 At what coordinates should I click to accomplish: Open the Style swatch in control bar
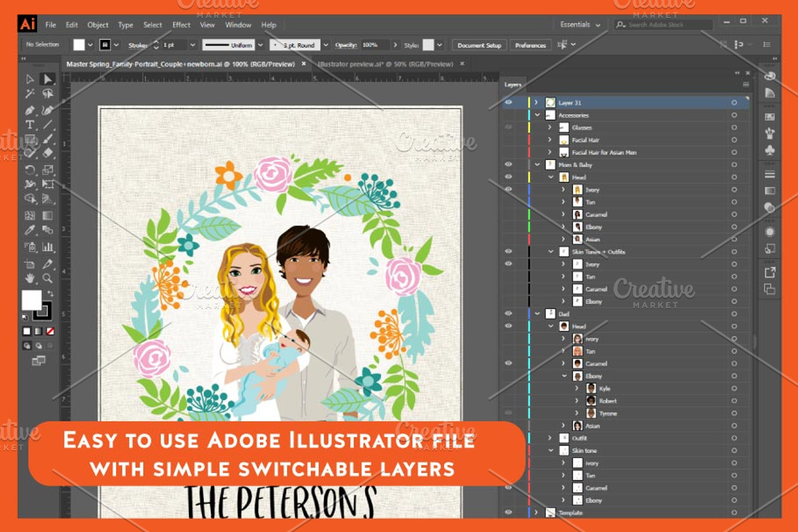tap(428, 45)
